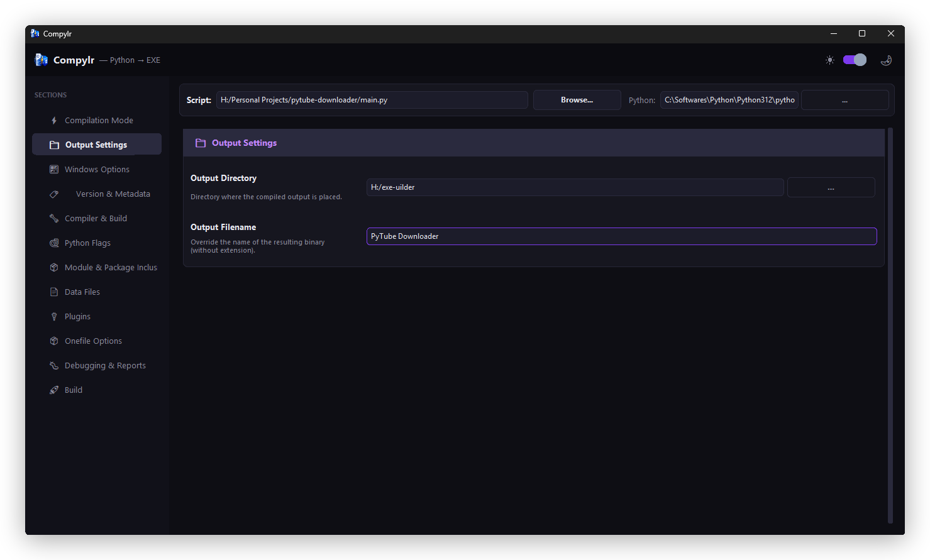Maximize the Compylr window
The height and width of the screenshot is (560, 930).
pos(862,34)
